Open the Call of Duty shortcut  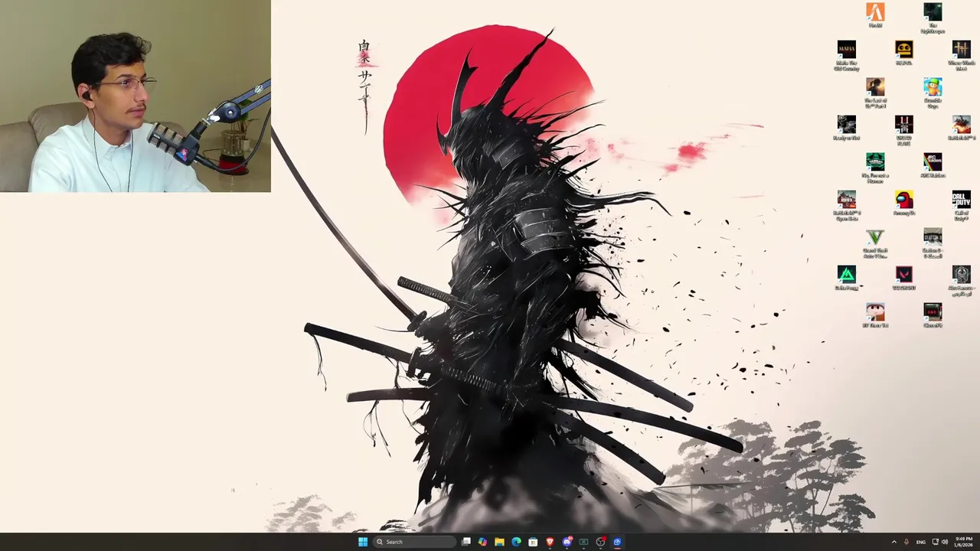(961, 206)
